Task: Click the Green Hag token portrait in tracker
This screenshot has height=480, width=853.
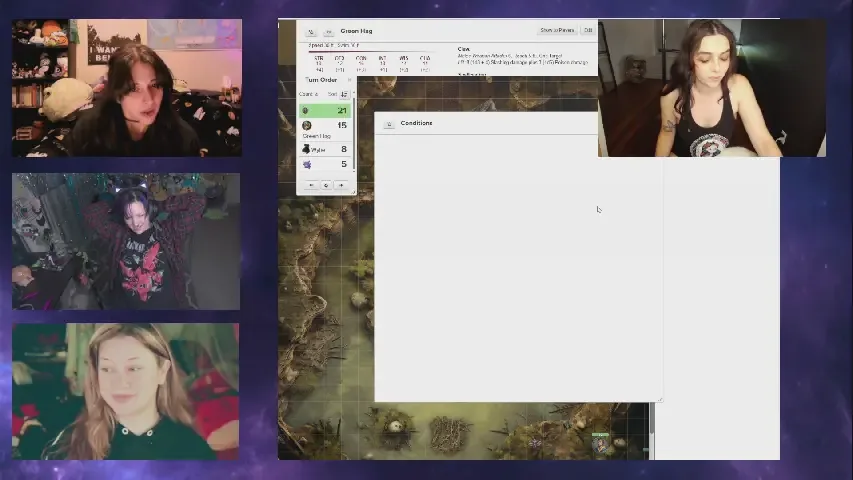Action: [x=306, y=126]
